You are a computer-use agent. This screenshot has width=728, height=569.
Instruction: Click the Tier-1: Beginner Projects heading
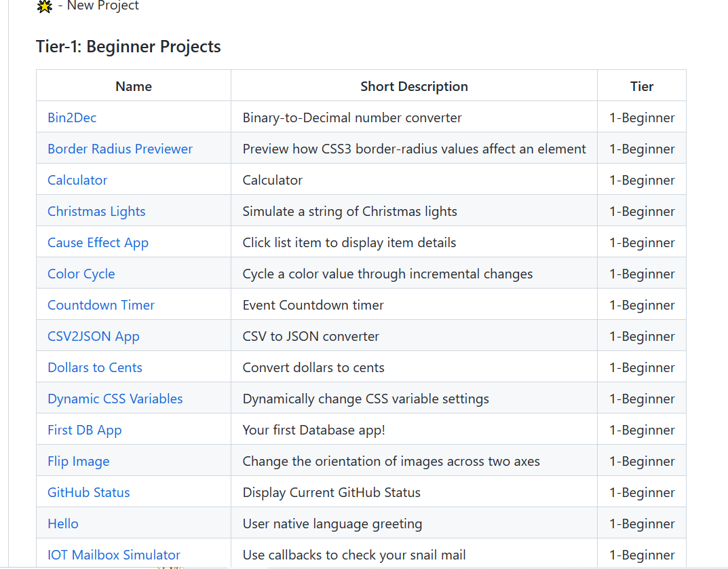click(x=128, y=46)
